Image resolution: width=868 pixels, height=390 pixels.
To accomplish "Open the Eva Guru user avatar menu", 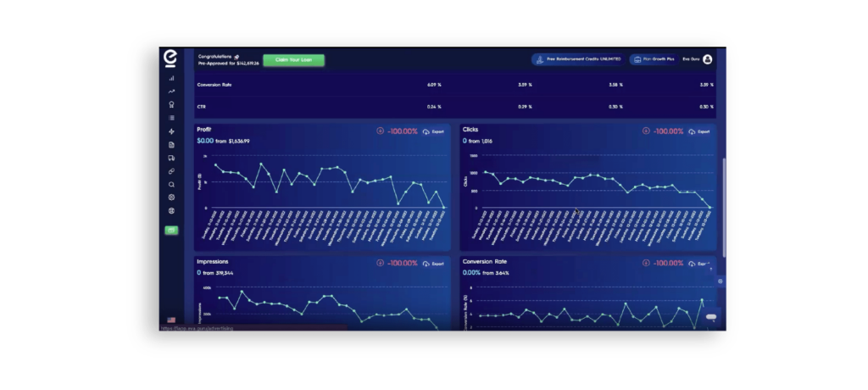I will [x=708, y=59].
